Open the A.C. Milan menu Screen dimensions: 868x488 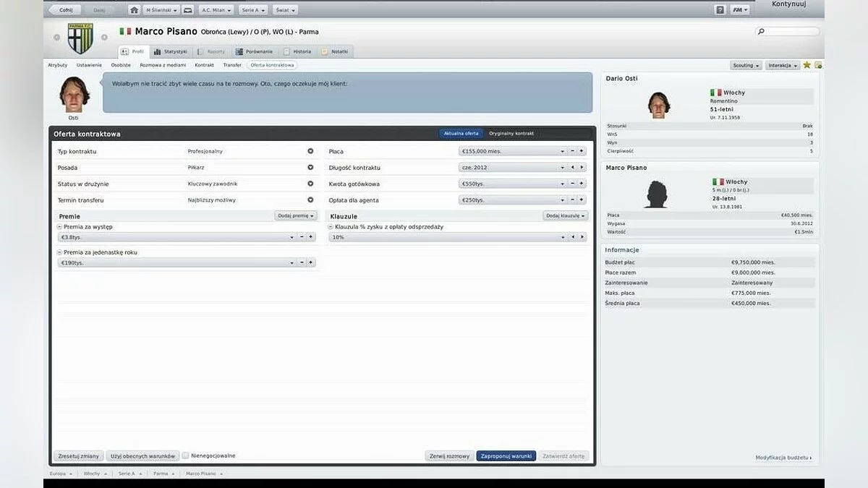tap(216, 10)
